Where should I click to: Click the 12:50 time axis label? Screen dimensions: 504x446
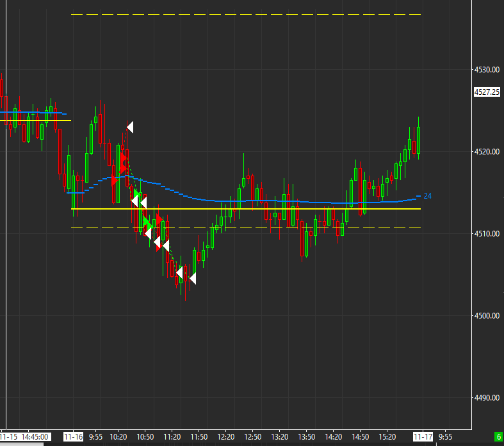(253, 437)
